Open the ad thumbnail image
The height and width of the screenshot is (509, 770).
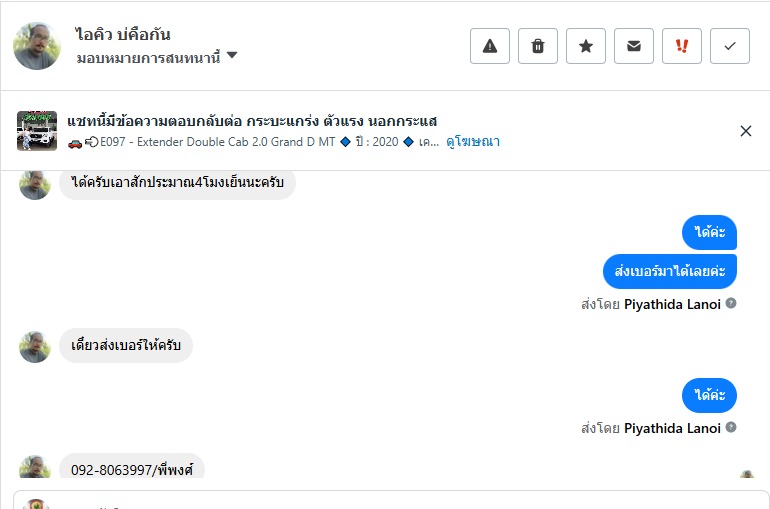tap(37, 131)
